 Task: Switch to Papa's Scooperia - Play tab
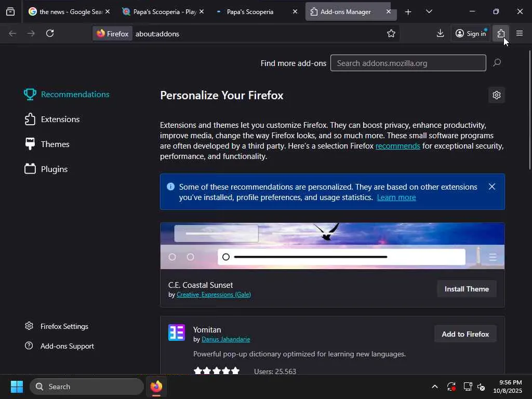point(164,11)
